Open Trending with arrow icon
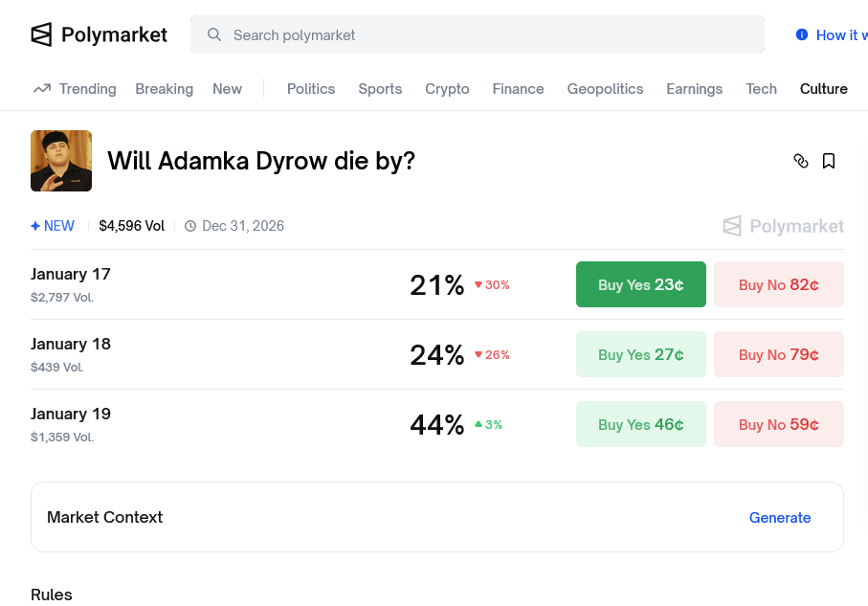 coord(75,89)
